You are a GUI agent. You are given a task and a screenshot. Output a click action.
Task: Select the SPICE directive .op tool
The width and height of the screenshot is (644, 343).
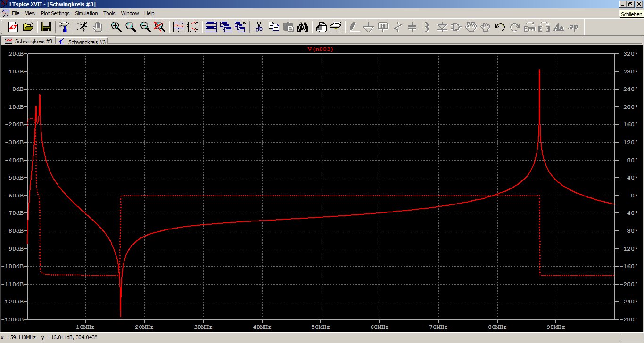[573, 27]
